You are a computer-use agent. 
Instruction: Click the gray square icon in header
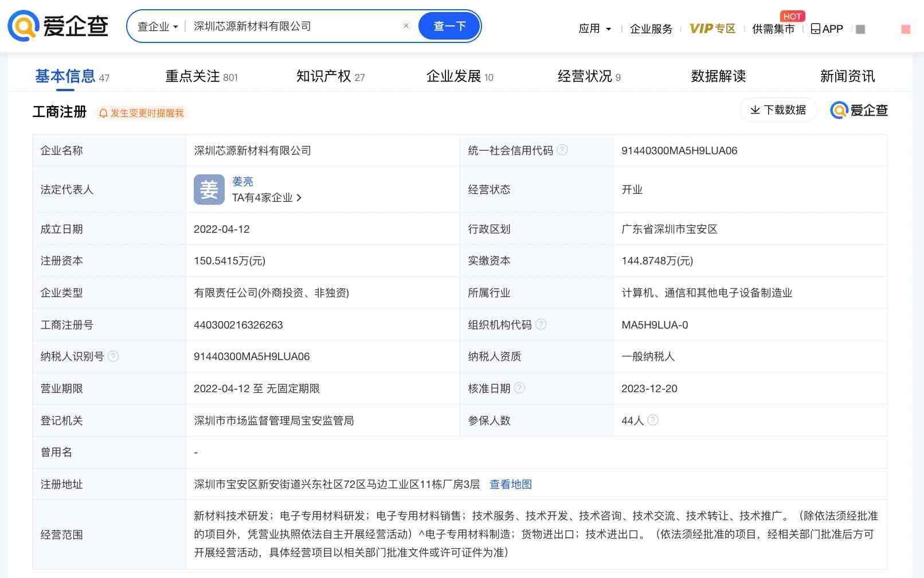[x=860, y=29]
